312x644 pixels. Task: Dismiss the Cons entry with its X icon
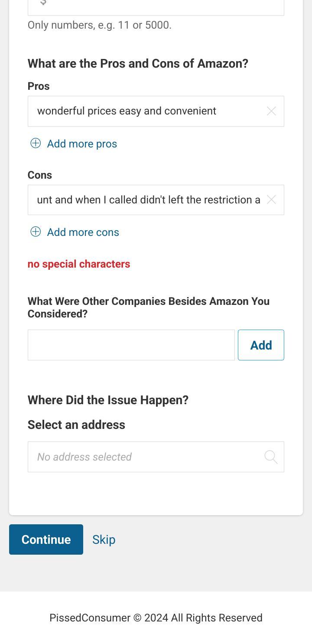coord(271,200)
